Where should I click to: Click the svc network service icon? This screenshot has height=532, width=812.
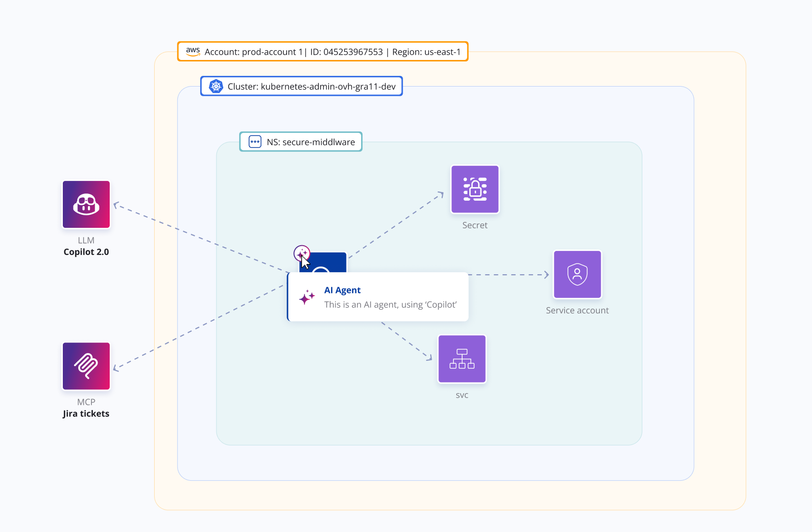pos(462,359)
